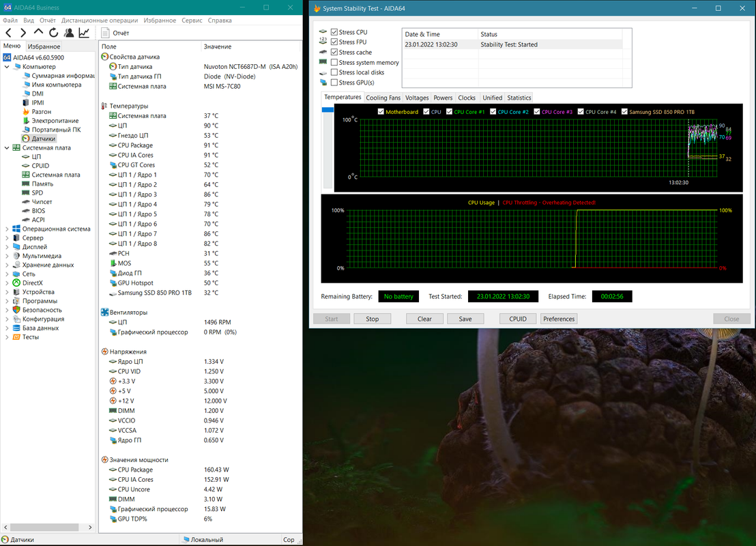Open the Суммарная информация item

click(59, 76)
